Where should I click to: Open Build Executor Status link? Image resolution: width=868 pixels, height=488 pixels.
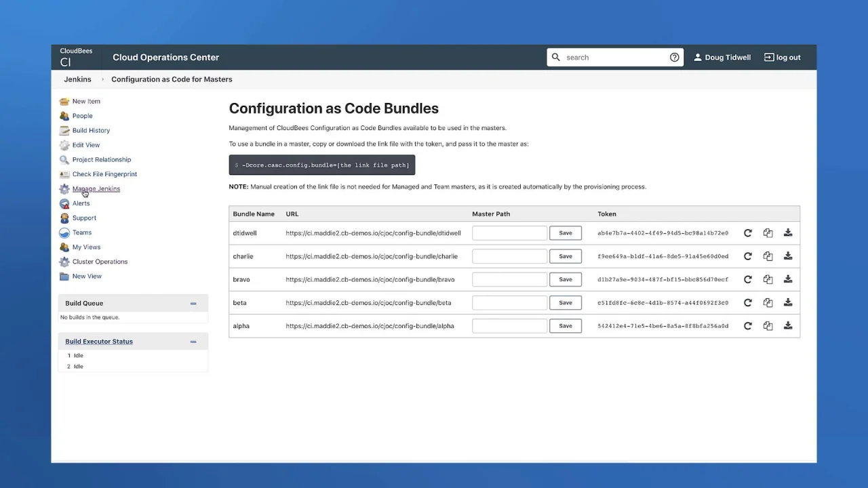click(x=99, y=342)
